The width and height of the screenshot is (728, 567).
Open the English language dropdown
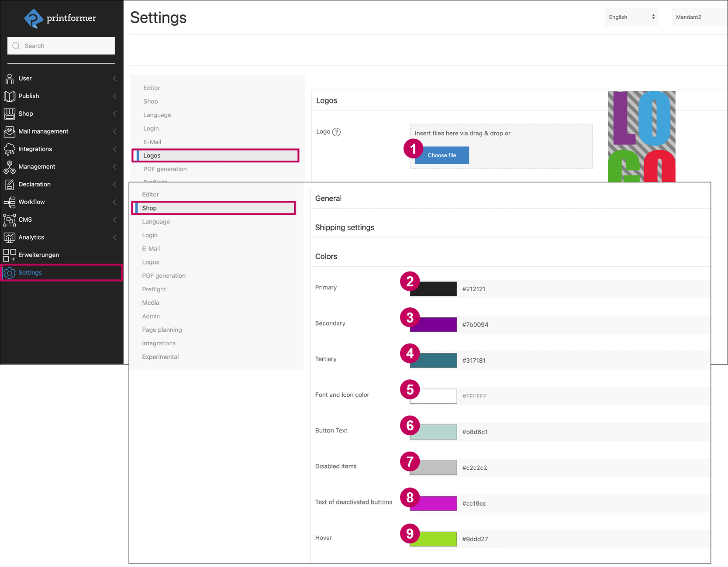[631, 17]
